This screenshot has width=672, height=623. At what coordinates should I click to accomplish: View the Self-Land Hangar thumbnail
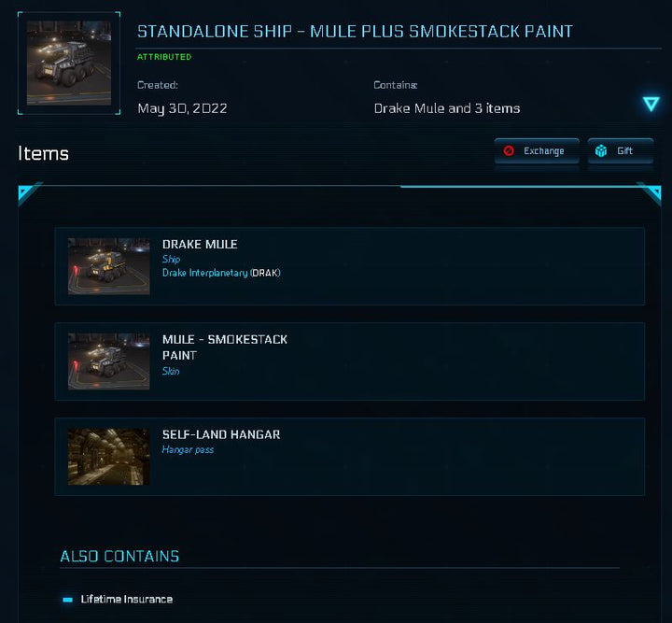coord(108,457)
